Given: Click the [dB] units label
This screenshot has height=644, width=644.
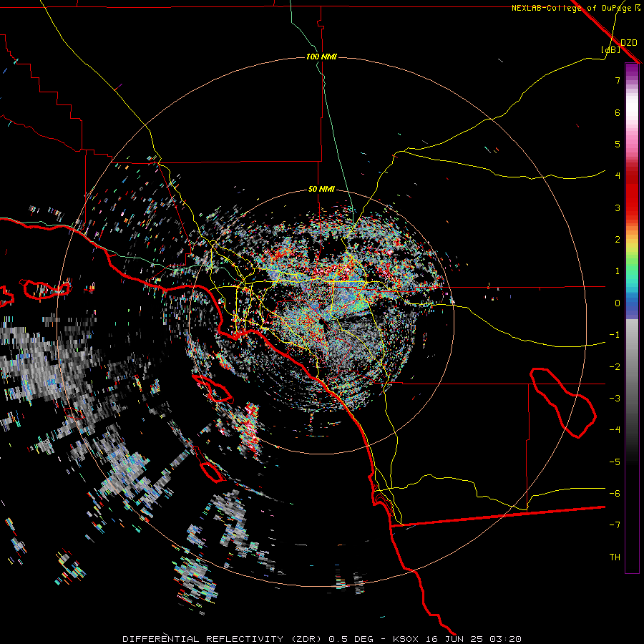Looking at the screenshot, I should coord(611,49).
